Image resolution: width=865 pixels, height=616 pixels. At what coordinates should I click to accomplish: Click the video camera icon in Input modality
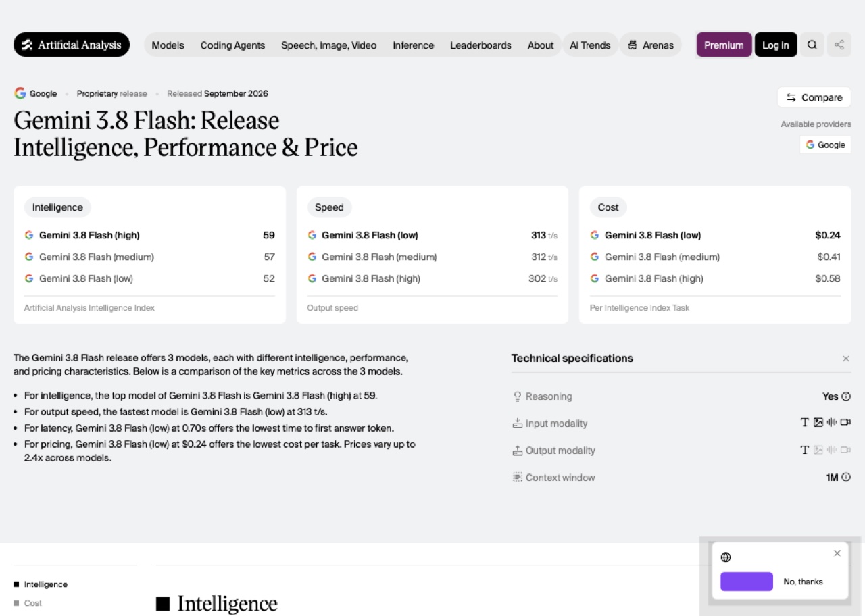point(845,423)
